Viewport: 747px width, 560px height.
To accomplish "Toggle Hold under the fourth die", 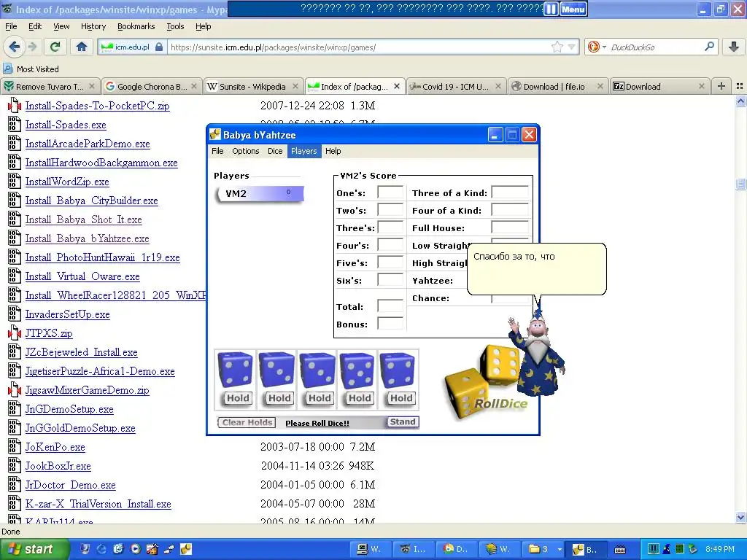I will 360,398.
